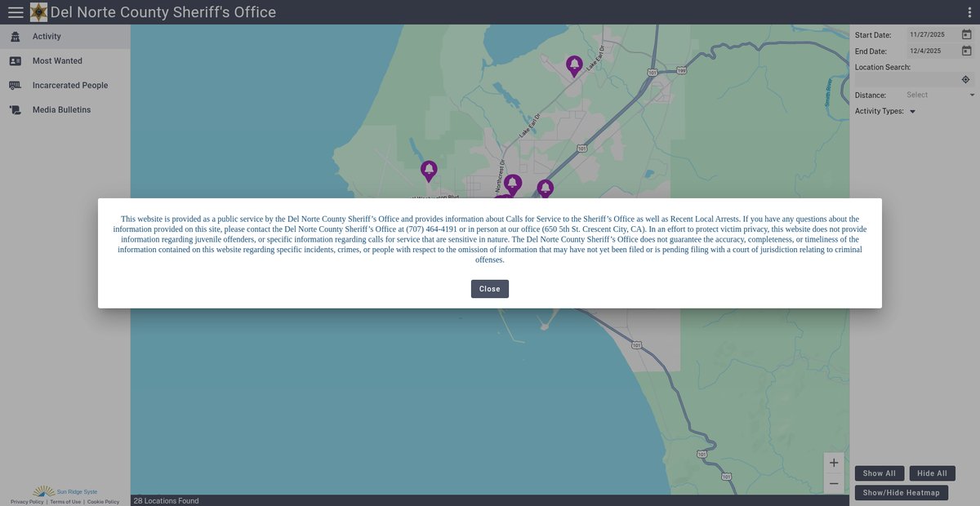Image resolution: width=980 pixels, height=506 pixels.
Task: Select the bell marker near Northcrest Dr
Action: (513, 184)
